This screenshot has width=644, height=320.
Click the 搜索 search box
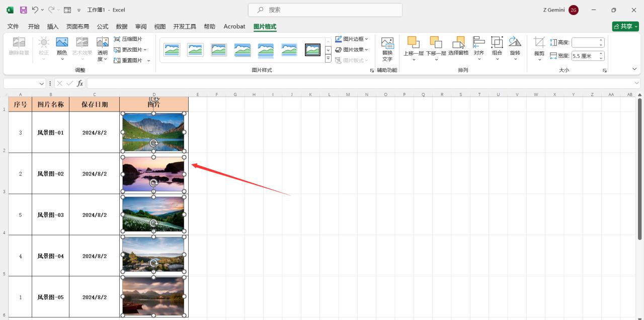[325, 10]
